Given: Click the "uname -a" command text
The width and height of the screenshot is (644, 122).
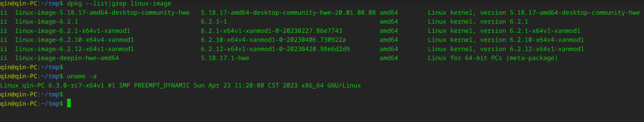Looking at the screenshot, I should click(x=82, y=76).
